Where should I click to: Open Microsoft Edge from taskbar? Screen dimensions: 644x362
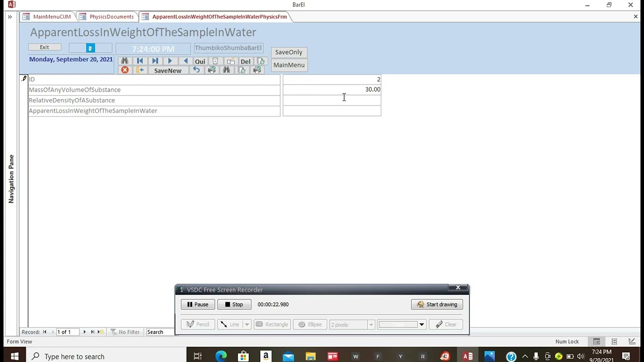[x=221, y=356]
